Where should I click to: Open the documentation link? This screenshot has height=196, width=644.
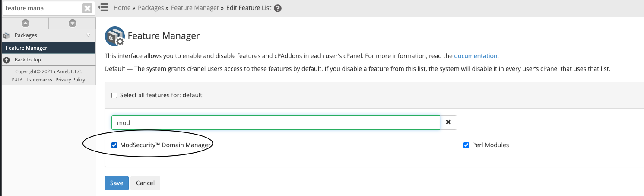click(x=476, y=56)
